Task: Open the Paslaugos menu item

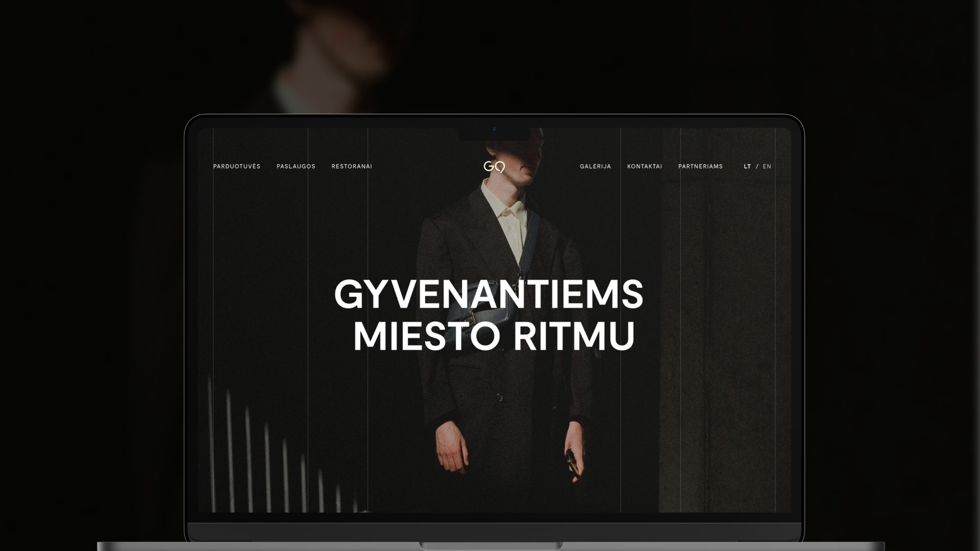Action: point(296,166)
